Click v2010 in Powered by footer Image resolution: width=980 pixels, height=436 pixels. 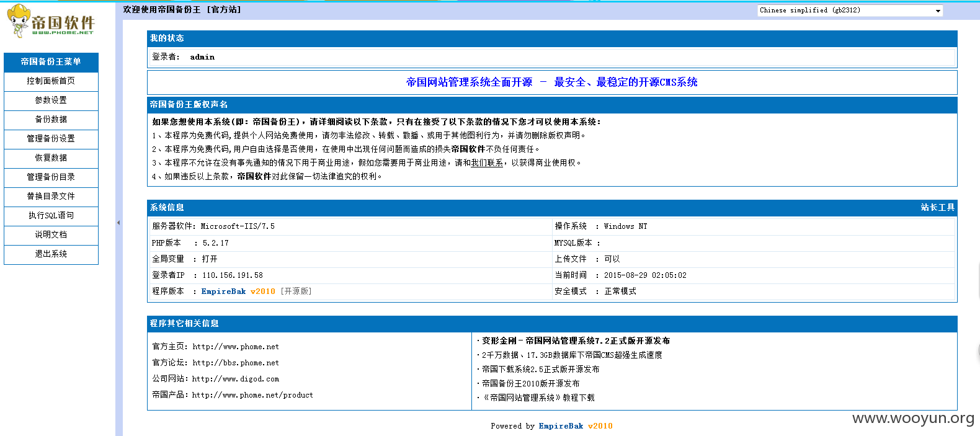(x=600, y=427)
